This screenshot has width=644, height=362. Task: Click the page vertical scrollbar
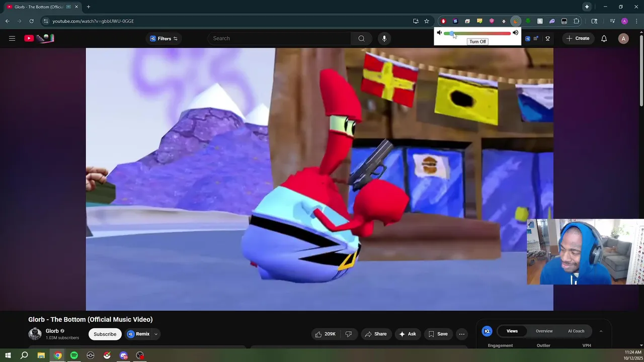click(641, 70)
